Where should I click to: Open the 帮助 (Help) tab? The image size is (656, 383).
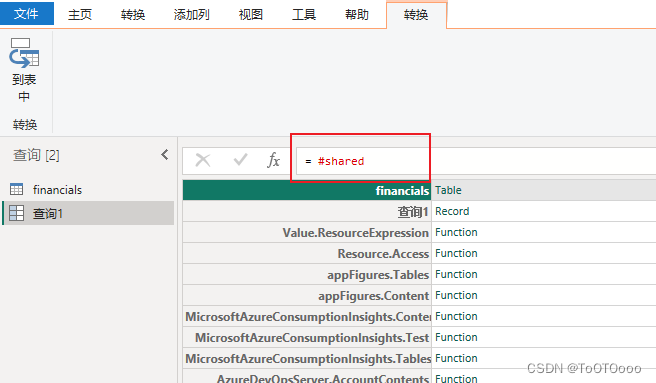tap(357, 15)
